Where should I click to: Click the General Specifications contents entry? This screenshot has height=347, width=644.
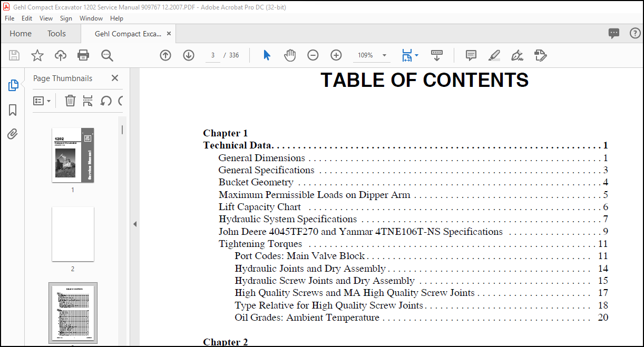(x=413, y=170)
